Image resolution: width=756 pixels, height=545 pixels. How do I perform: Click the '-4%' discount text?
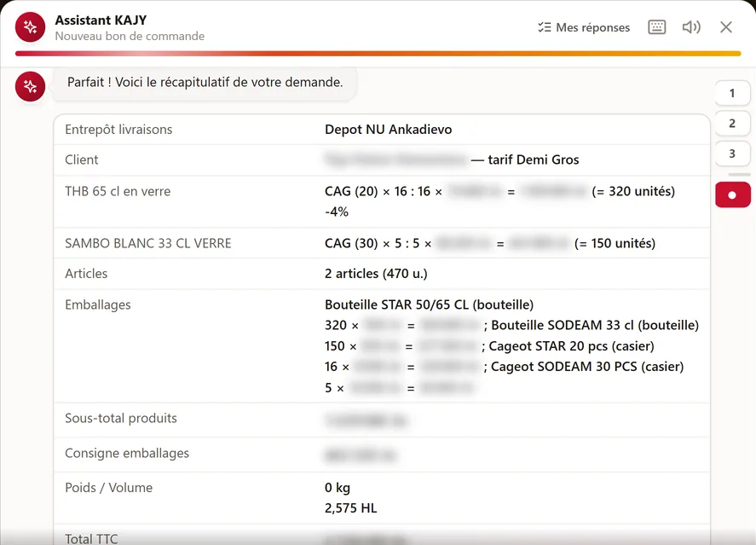(337, 212)
